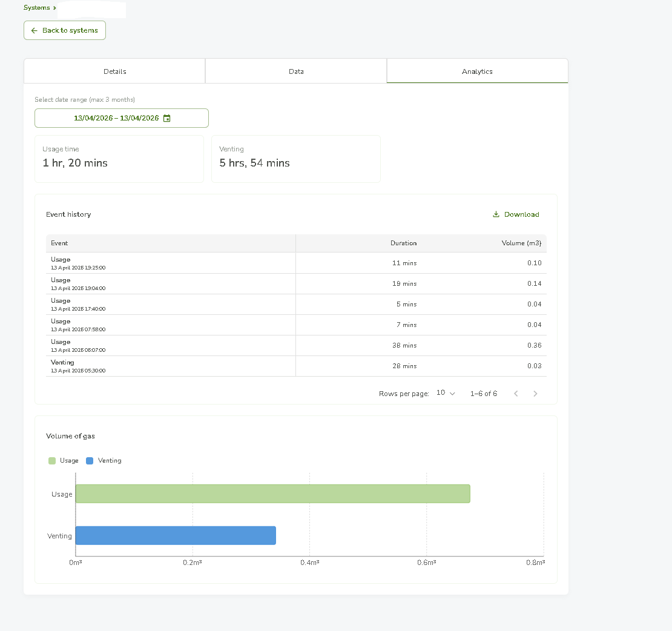Open the rows per page dropdown
Image resolution: width=672 pixels, height=631 pixels.
pos(446,393)
